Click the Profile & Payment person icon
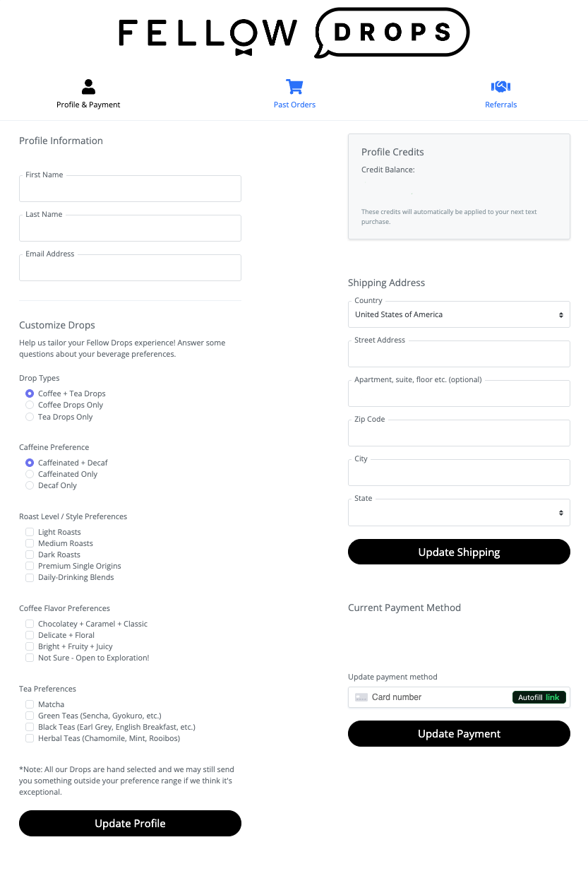Viewport: 588px width, 871px height. 88,87
